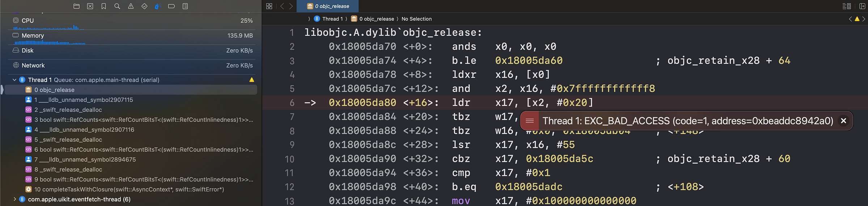The image size is (868, 206).
Task: Open the Breakpoint navigator
Action: coord(171,6)
